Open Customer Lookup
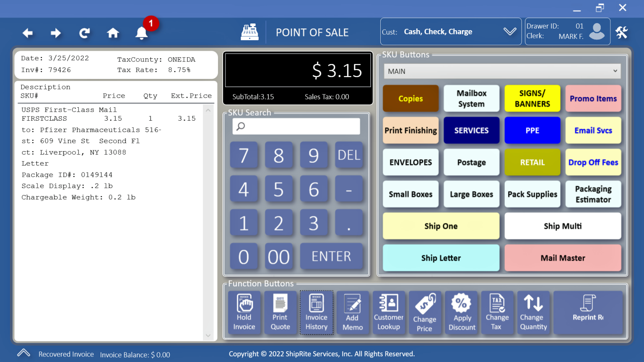 click(x=389, y=313)
